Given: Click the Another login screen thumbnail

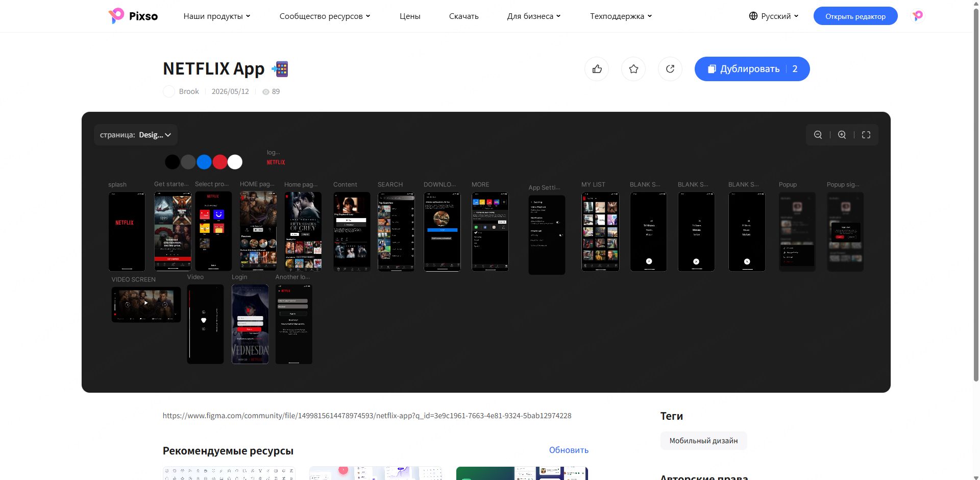Looking at the screenshot, I should coord(293,324).
